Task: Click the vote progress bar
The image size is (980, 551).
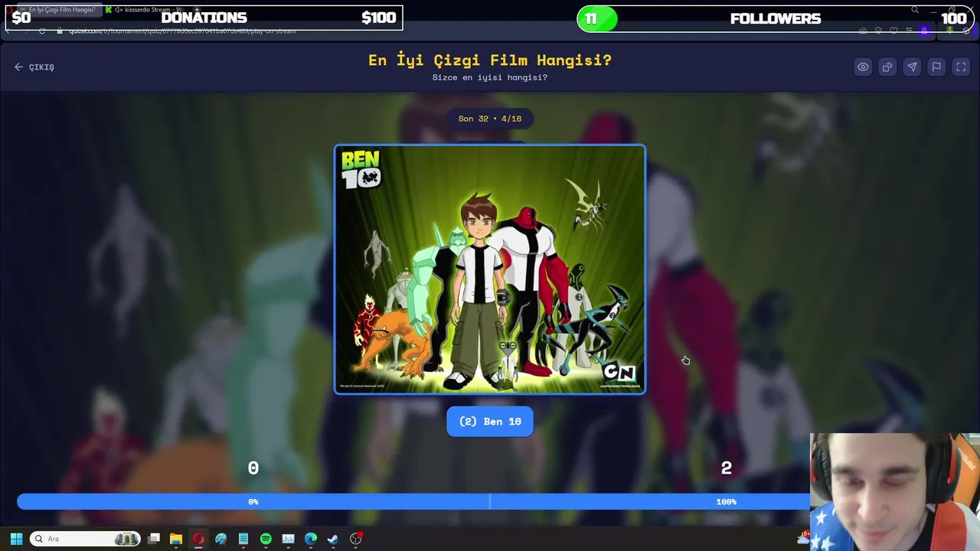Action: click(490, 501)
